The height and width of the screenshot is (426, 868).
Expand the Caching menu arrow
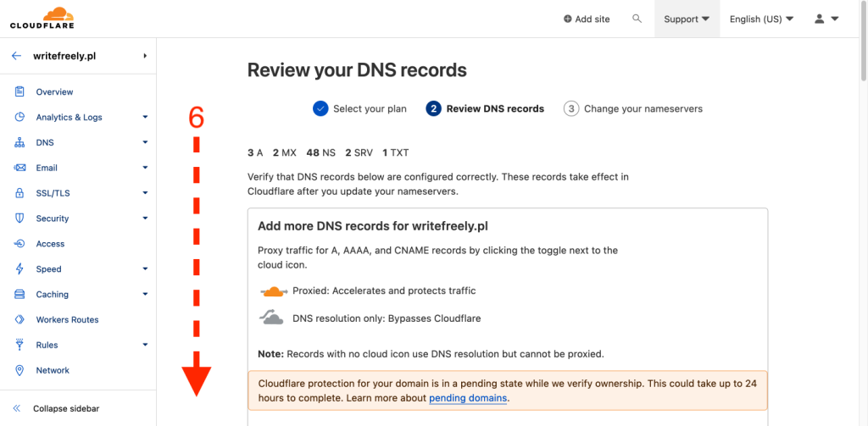pyautogui.click(x=145, y=295)
